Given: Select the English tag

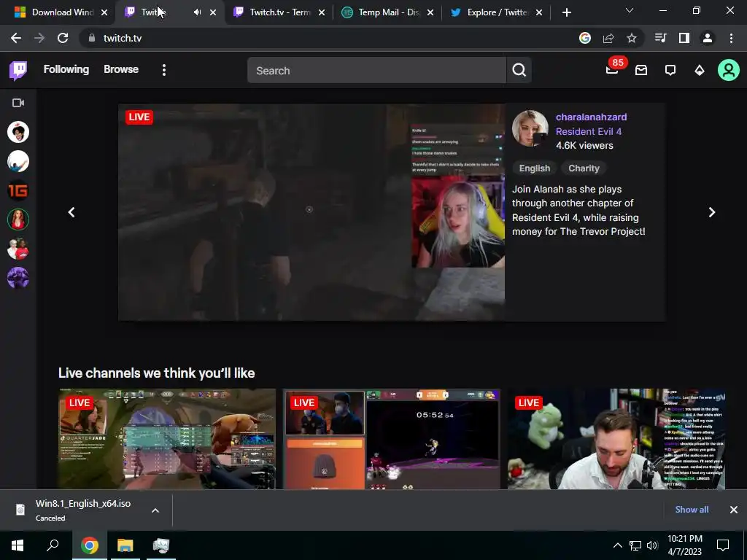Looking at the screenshot, I should pos(535,168).
